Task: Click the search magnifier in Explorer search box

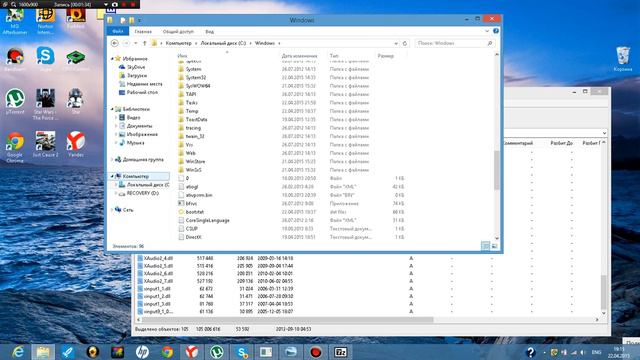Action: pyautogui.click(x=490, y=43)
